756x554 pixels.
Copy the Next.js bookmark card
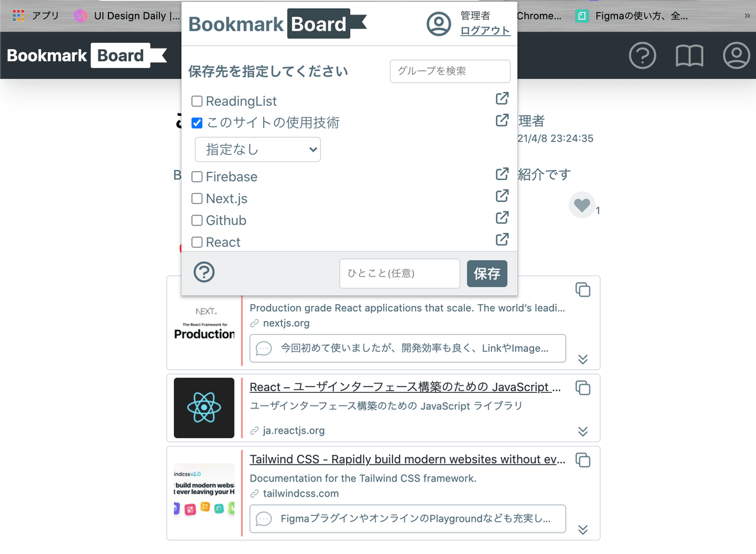583,290
